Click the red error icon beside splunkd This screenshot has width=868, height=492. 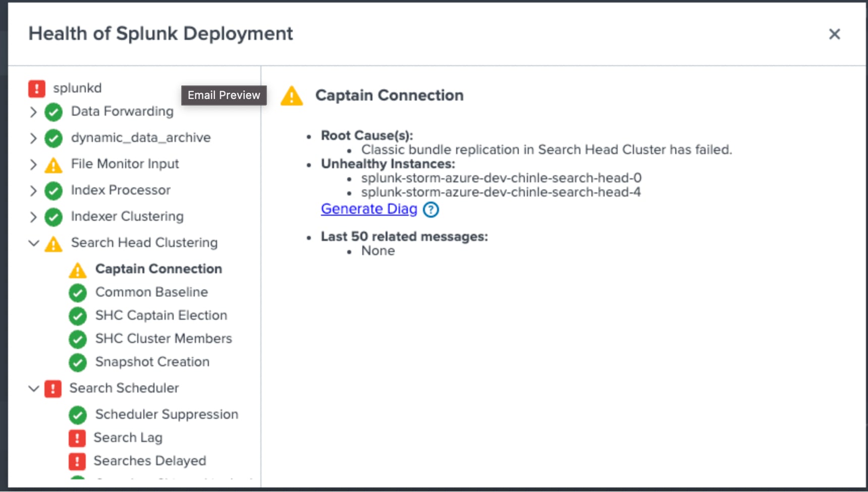point(37,88)
